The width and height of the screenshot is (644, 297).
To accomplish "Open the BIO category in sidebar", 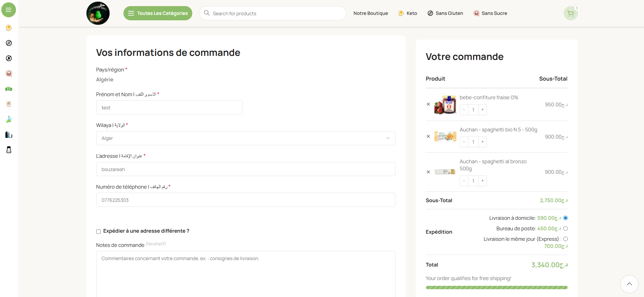I will 9,89.
